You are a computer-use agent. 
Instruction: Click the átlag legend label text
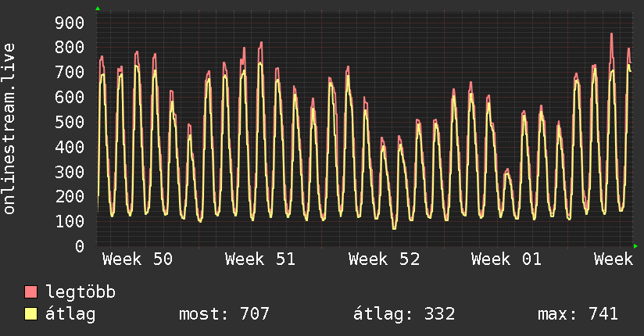[70, 314]
